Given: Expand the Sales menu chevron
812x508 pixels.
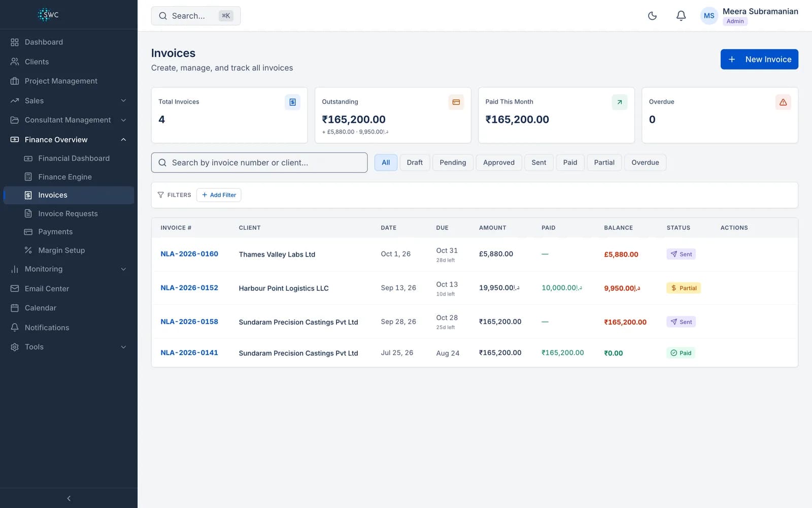Looking at the screenshot, I should pyautogui.click(x=123, y=101).
